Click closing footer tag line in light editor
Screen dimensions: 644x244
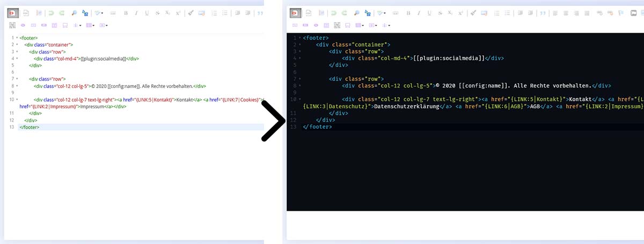tap(29, 127)
